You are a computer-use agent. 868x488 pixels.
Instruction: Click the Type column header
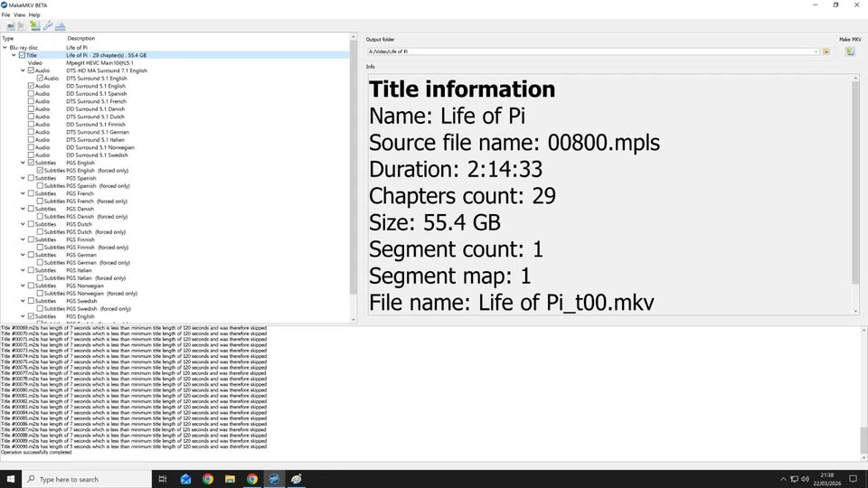click(x=8, y=39)
